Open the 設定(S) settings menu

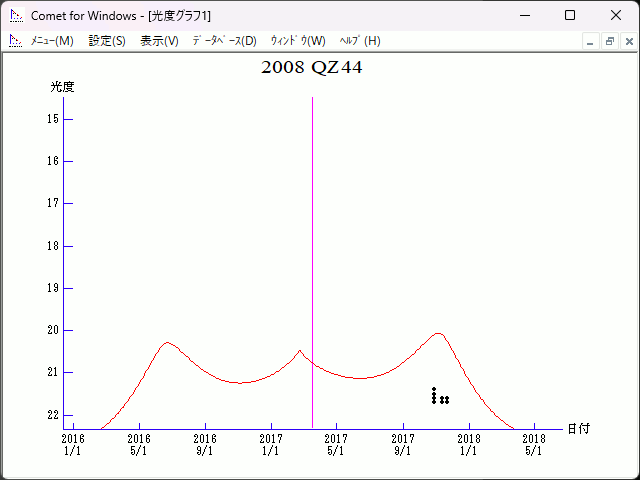coord(107,41)
